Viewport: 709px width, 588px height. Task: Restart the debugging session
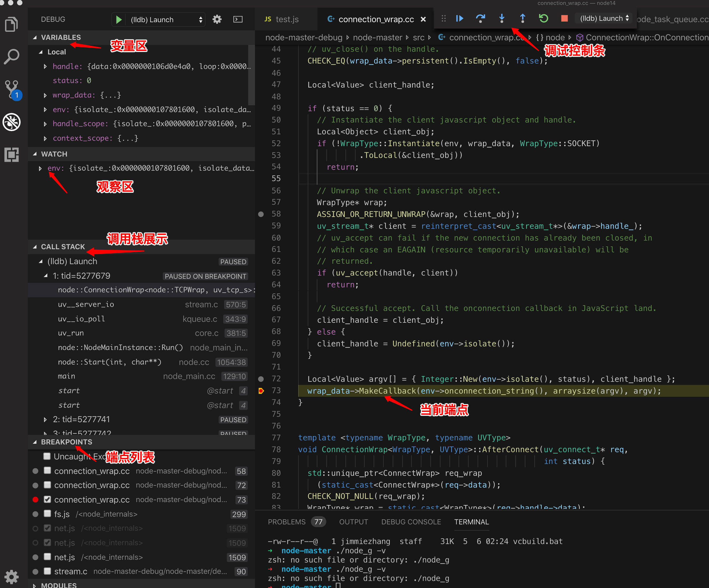543,18
